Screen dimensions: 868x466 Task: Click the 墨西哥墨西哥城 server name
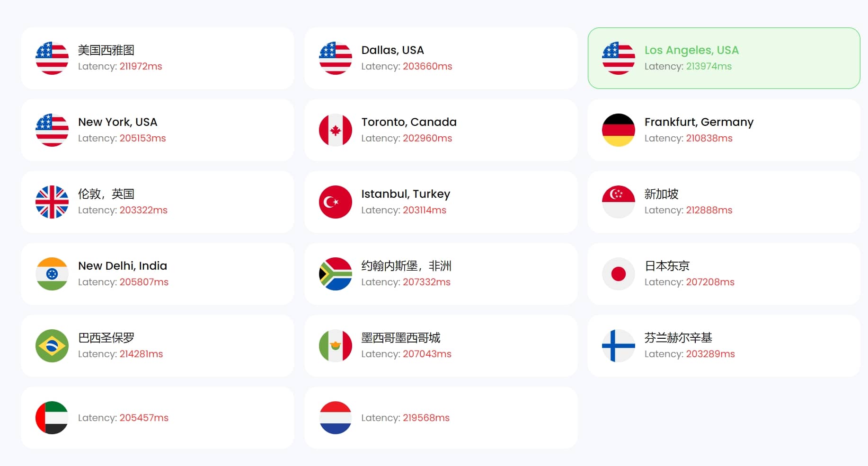click(400, 338)
